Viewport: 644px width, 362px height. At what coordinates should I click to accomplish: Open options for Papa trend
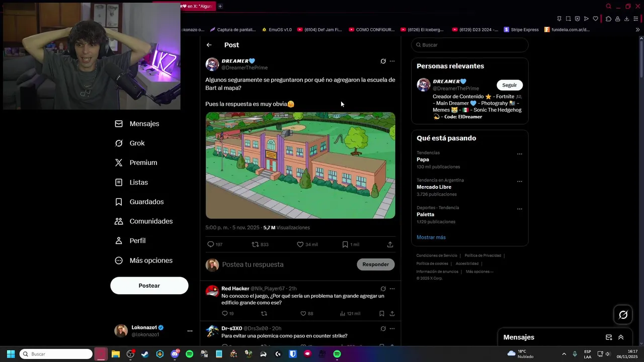tap(520, 154)
